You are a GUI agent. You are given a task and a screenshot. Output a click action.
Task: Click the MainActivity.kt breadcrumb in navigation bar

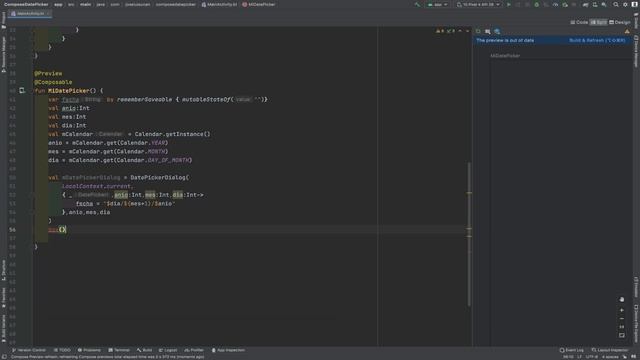[219, 4]
